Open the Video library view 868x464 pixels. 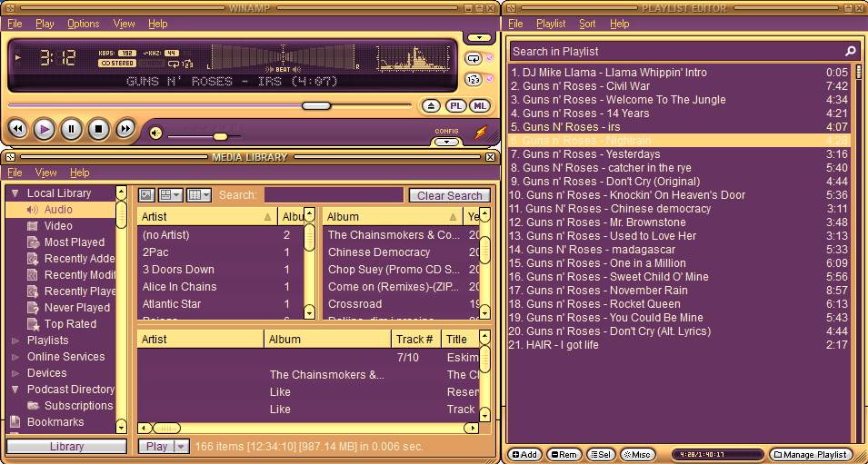(x=58, y=226)
